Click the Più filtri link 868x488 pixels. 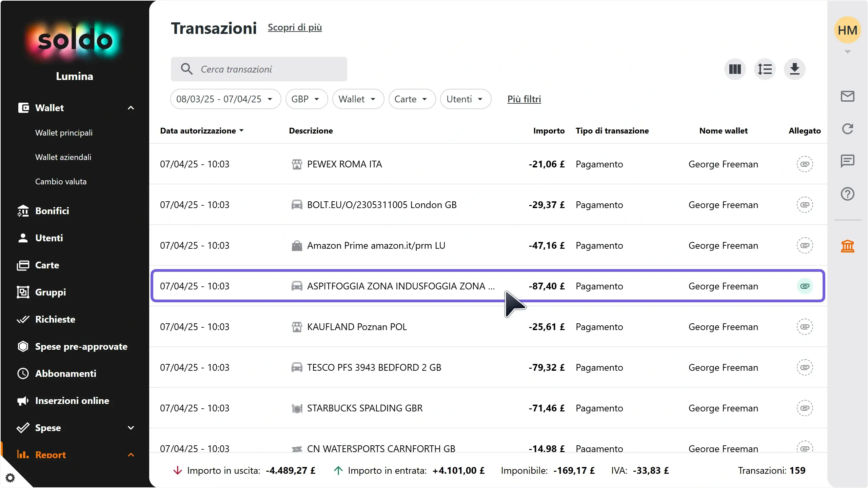(524, 99)
